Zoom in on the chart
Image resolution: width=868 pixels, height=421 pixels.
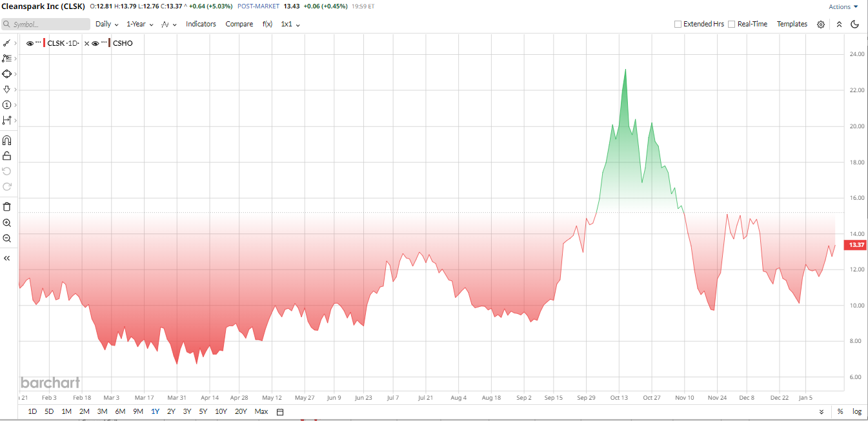tap(7, 222)
